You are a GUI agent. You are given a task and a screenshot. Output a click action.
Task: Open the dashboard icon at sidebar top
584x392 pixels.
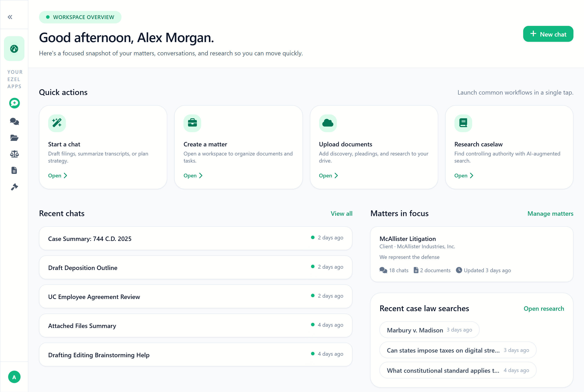[14, 49]
